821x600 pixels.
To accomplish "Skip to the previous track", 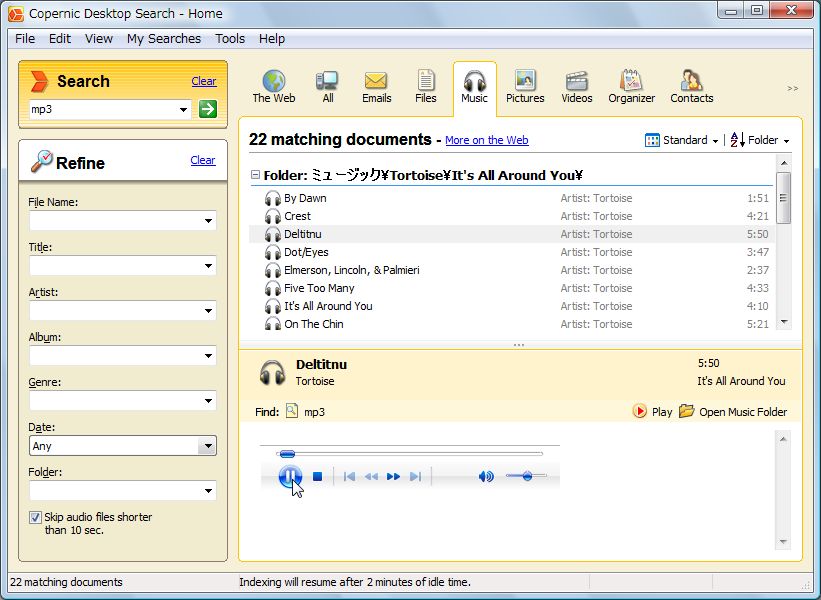I will 349,476.
